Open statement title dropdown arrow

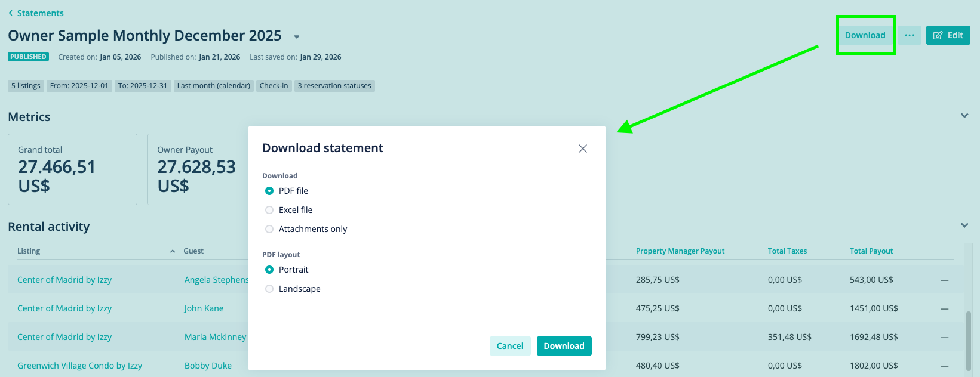pyautogui.click(x=297, y=37)
